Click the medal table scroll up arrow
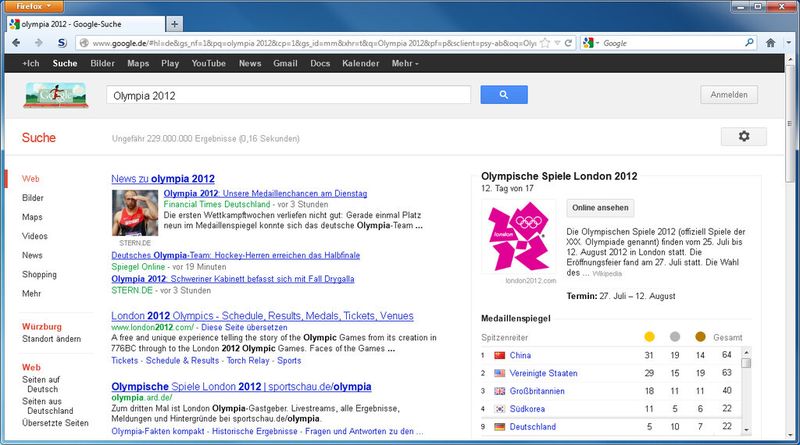800x445 pixels. tap(746, 352)
